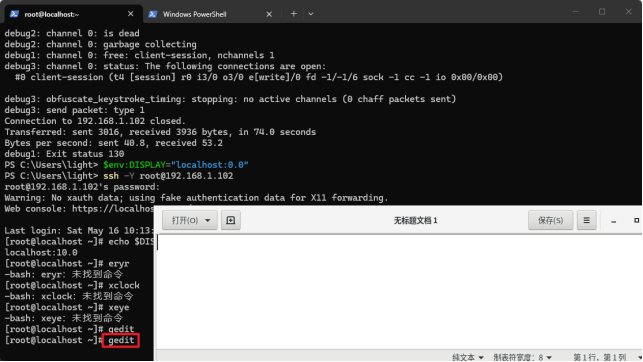Open the gedit hamburger menu

click(x=586, y=221)
